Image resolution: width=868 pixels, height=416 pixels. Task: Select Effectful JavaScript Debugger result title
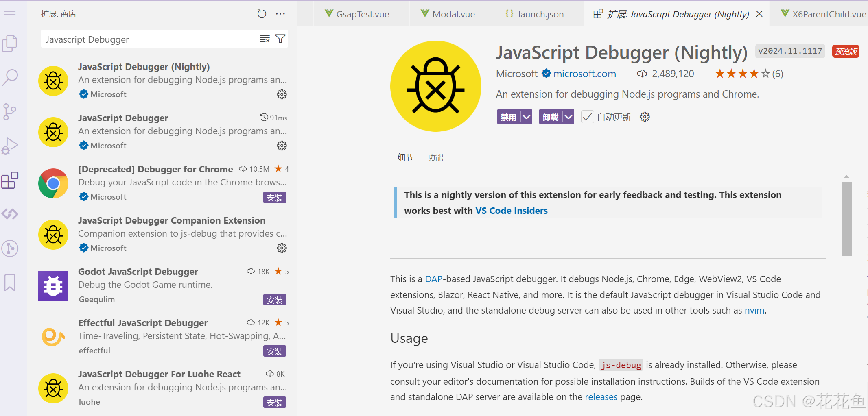pyautogui.click(x=143, y=323)
